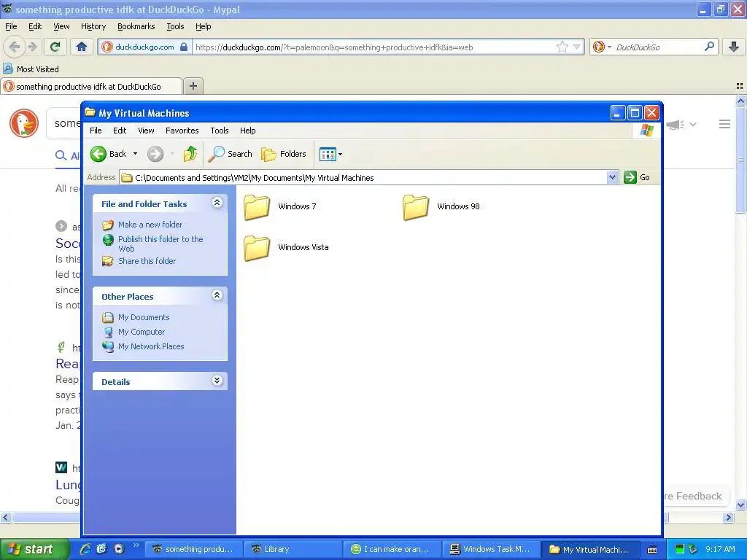Click Share this folder
The width and height of the screenshot is (747, 560).
point(147,261)
